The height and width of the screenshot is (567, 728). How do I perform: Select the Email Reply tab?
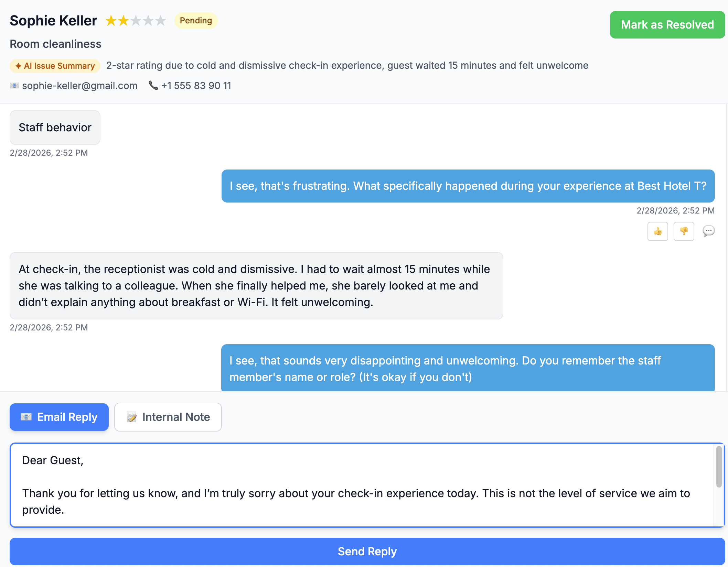click(59, 417)
